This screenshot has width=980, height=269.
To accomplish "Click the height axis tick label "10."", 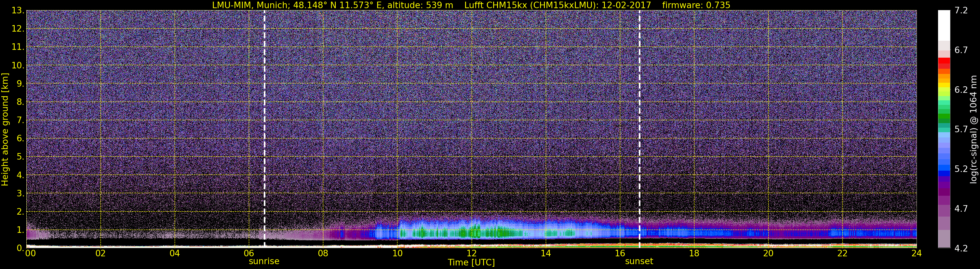I will pyautogui.click(x=18, y=65).
